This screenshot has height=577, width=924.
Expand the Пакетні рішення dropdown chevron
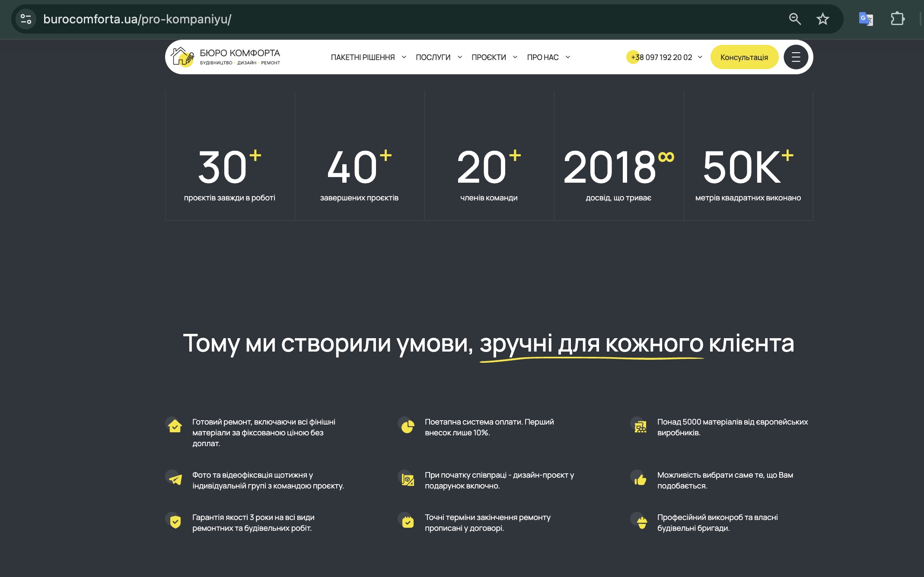[404, 57]
